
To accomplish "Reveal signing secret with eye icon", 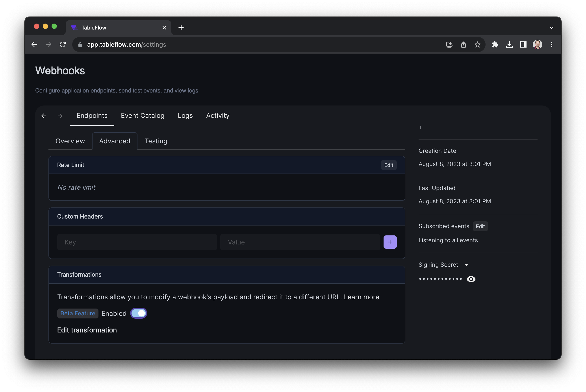I will pyautogui.click(x=471, y=279).
